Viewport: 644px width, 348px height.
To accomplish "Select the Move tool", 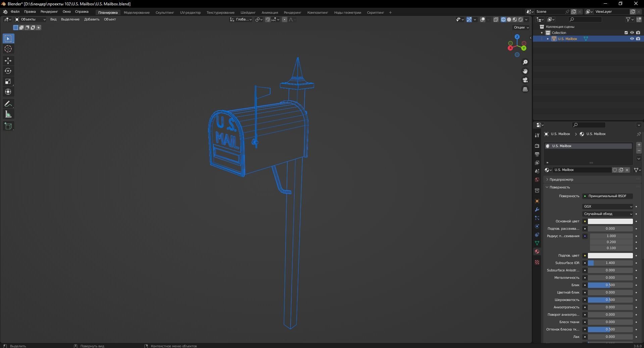I will pos(8,60).
